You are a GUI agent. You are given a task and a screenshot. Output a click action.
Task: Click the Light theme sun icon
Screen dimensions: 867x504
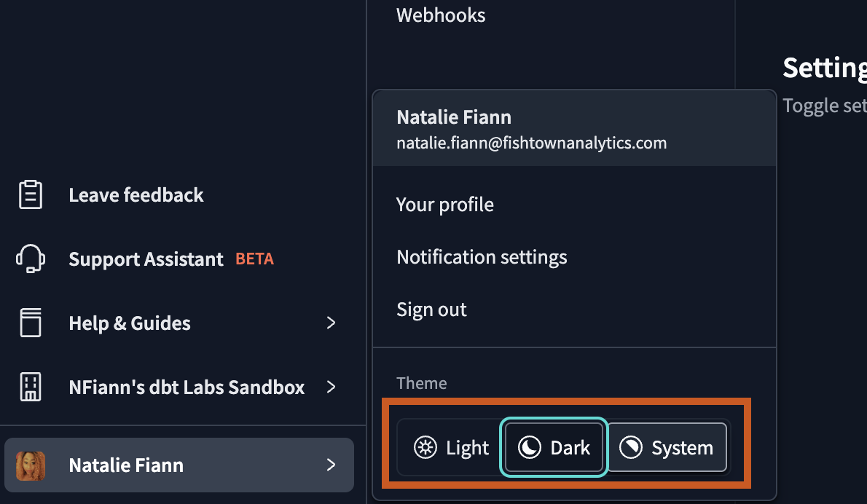[425, 447]
